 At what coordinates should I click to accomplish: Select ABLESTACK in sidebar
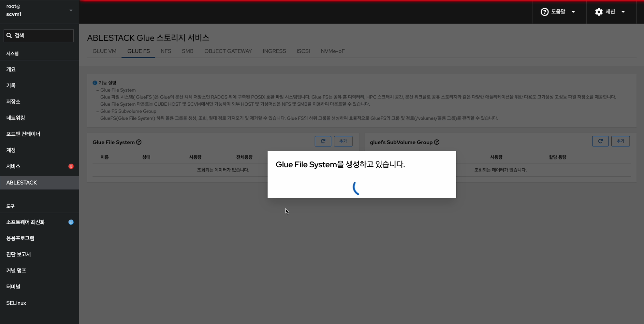pyautogui.click(x=40, y=182)
